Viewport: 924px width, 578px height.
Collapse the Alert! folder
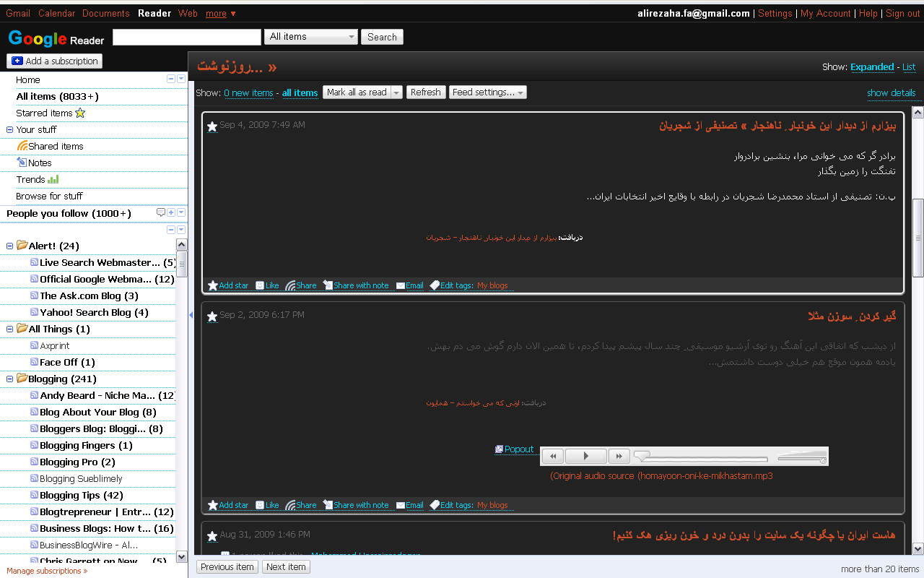click(x=10, y=246)
